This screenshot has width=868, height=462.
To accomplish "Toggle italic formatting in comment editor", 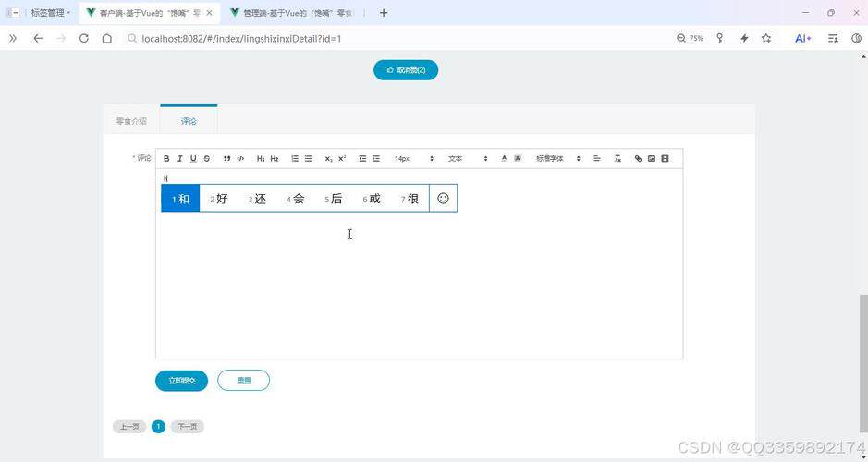I will click(x=180, y=159).
